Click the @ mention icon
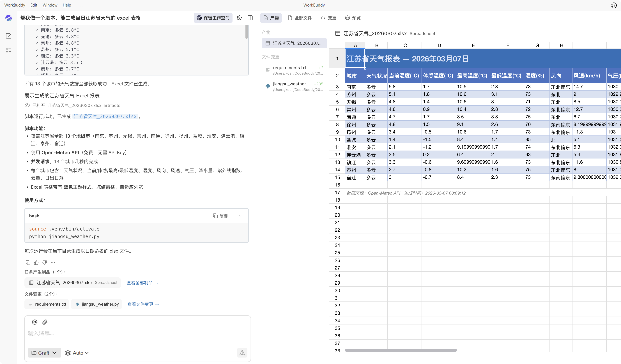The image size is (621, 364). click(35, 322)
